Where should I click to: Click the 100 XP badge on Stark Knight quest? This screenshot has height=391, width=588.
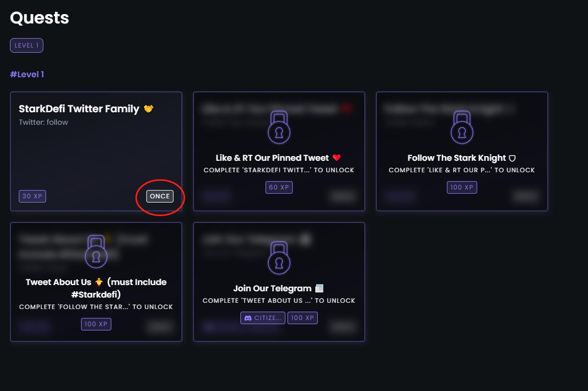click(x=462, y=187)
